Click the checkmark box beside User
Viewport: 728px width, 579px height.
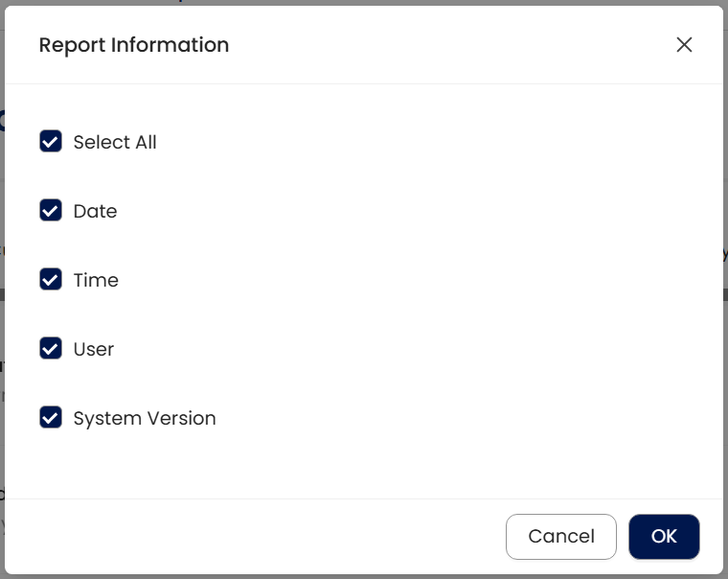point(51,349)
